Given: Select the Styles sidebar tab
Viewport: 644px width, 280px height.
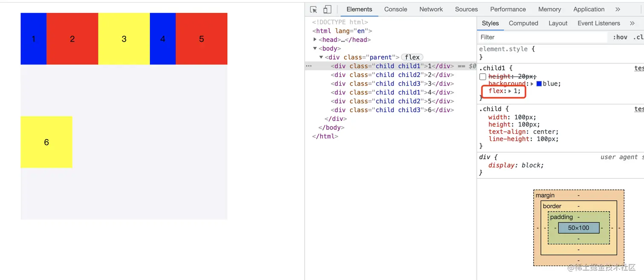Looking at the screenshot, I should pyautogui.click(x=490, y=23).
